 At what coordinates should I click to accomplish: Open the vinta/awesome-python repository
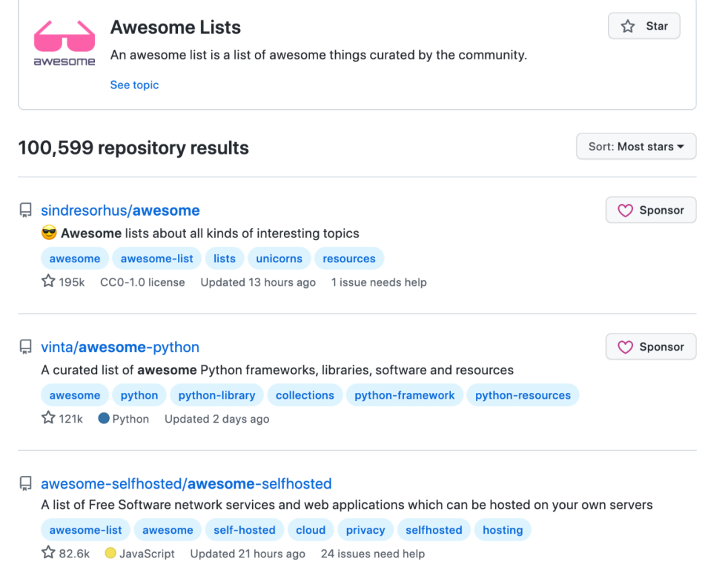coord(120,347)
